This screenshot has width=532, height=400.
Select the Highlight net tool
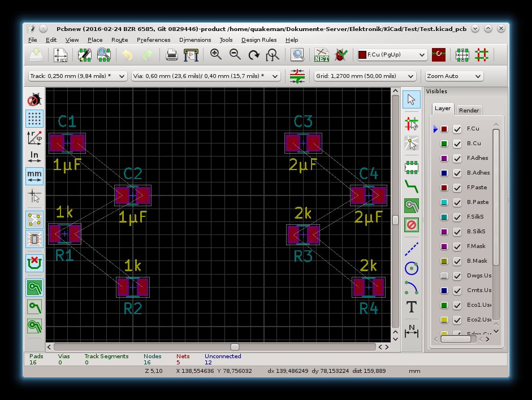tap(412, 124)
